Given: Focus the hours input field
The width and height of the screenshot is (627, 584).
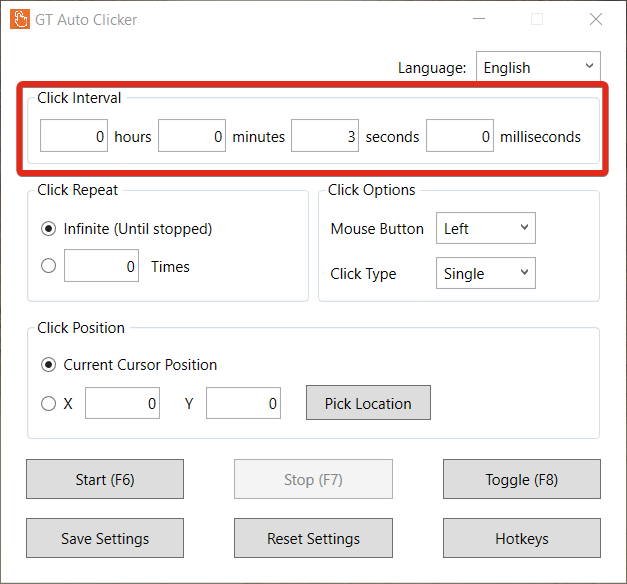Looking at the screenshot, I should click(x=74, y=136).
